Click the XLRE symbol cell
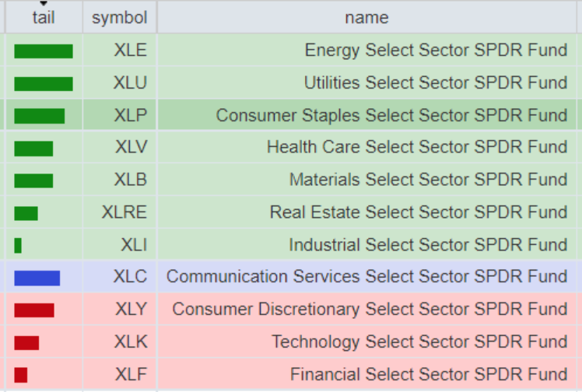 tap(124, 212)
